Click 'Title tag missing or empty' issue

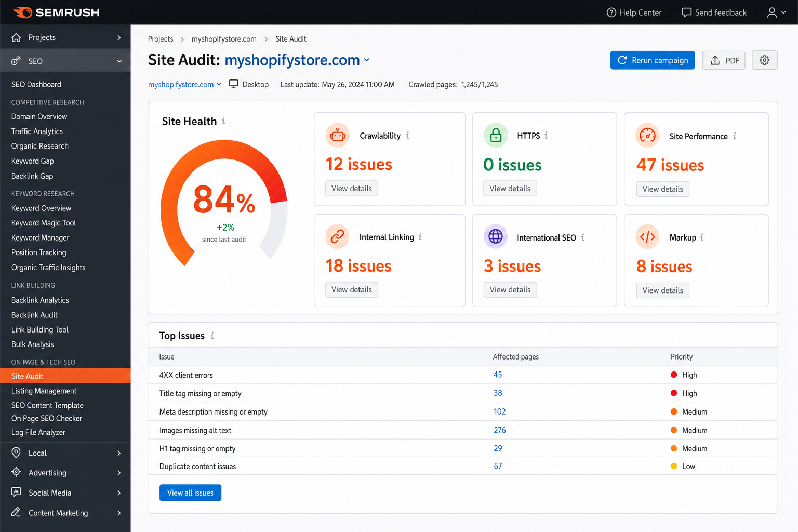[x=201, y=393]
